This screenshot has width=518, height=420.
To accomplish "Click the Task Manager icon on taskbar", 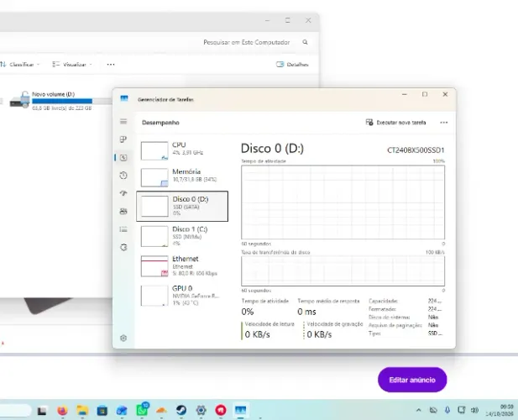I will [x=240, y=411].
